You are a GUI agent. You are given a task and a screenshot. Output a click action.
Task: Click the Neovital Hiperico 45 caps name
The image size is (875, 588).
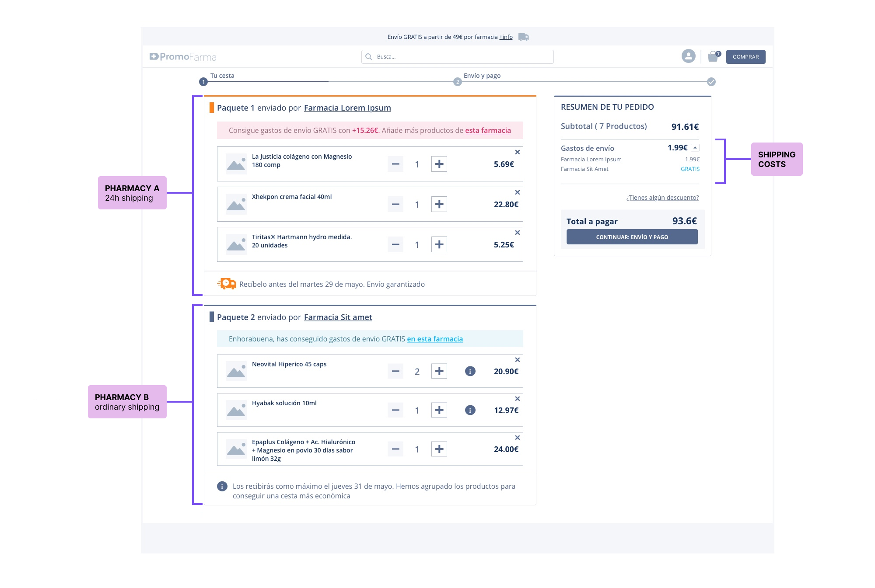click(289, 364)
